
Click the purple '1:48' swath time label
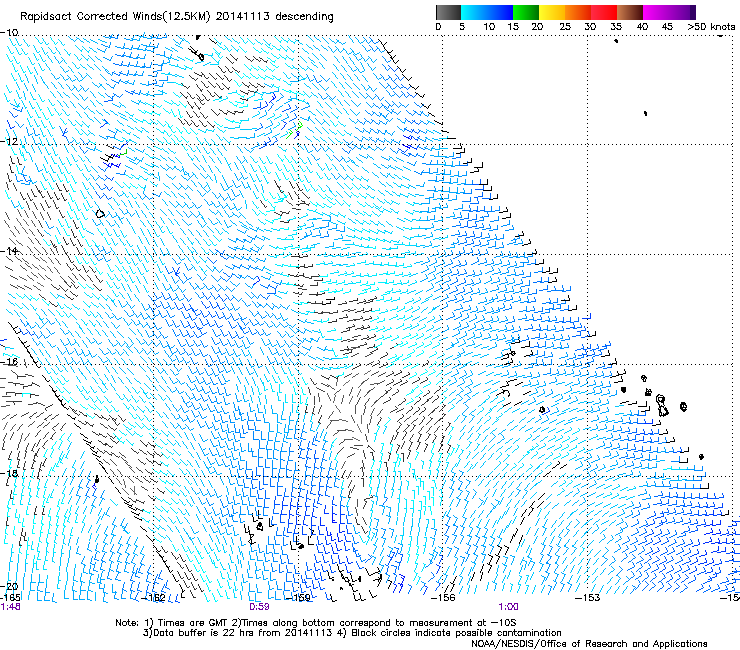pyautogui.click(x=10, y=607)
